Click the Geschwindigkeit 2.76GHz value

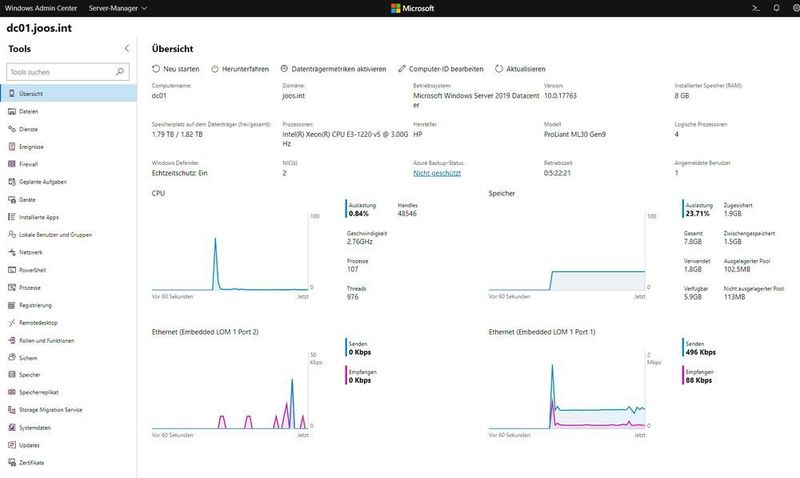360,241
